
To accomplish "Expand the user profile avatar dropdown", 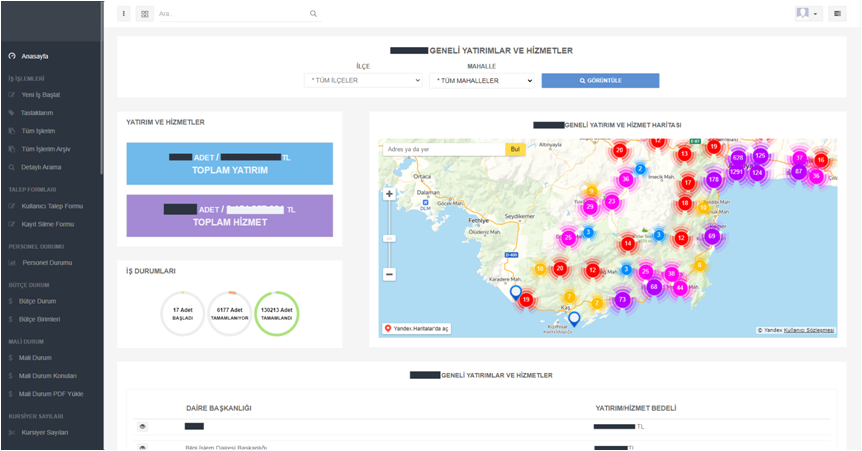I will [x=807, y=14].
